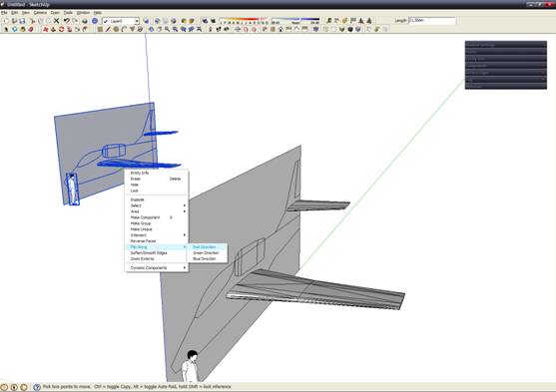556x392 pixels.
Task: Open the File menu
Action: [4, 12]
